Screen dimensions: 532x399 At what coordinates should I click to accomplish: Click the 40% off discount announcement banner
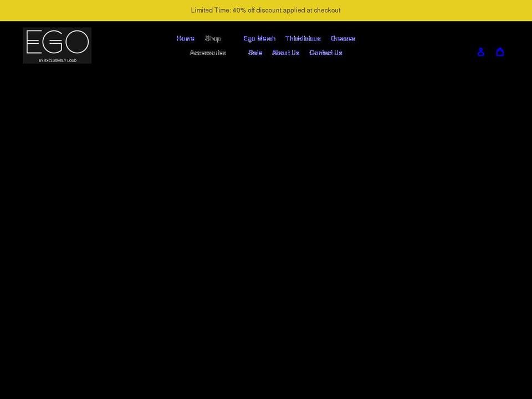coord(266,10)
